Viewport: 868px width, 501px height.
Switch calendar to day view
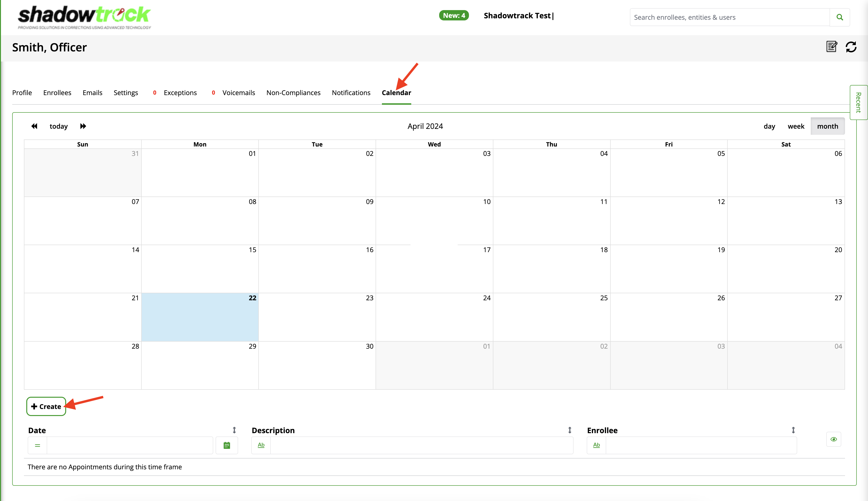tap(769, 126)
